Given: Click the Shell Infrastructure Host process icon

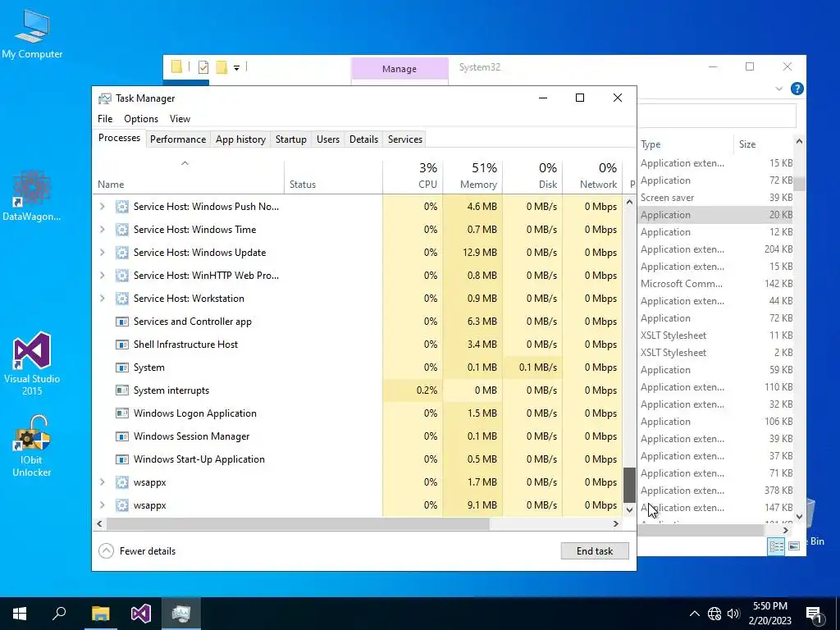Looking at the screenshot, I should pos(122,345).
